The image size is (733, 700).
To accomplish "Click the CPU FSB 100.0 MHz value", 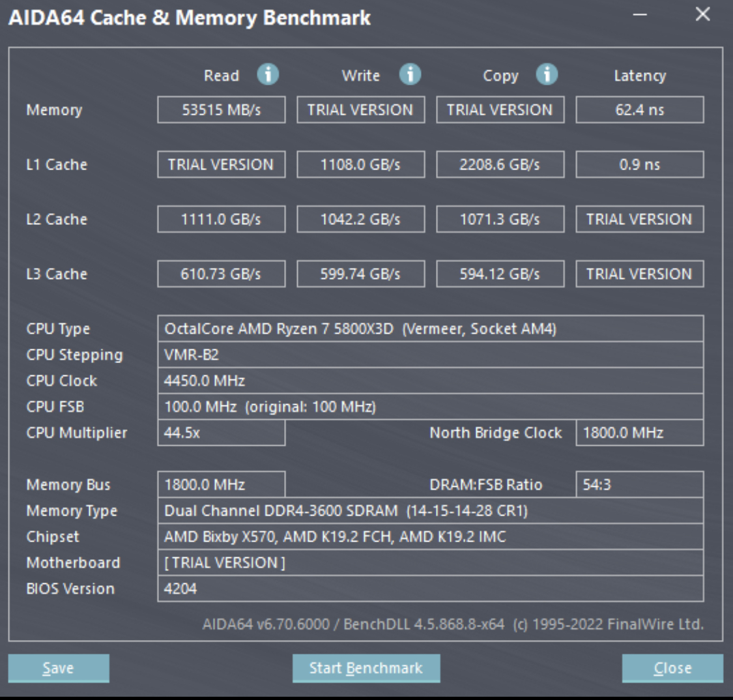I will pos(431,407).
